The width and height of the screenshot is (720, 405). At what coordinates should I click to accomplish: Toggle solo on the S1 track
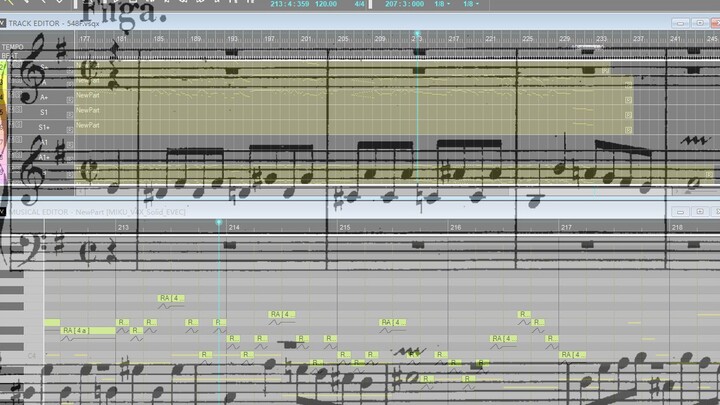pyautogui.click(x=19, y=109)
